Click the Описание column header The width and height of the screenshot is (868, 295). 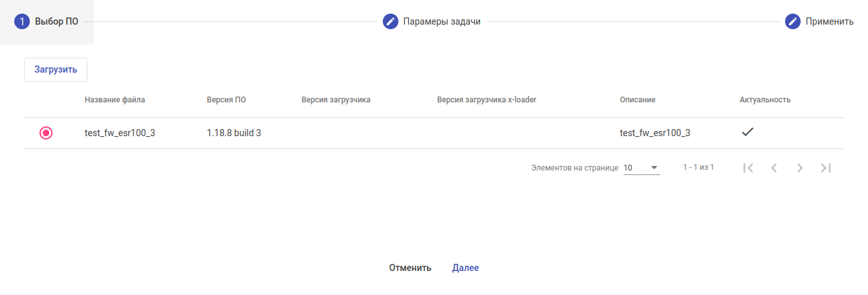point(637,100)
